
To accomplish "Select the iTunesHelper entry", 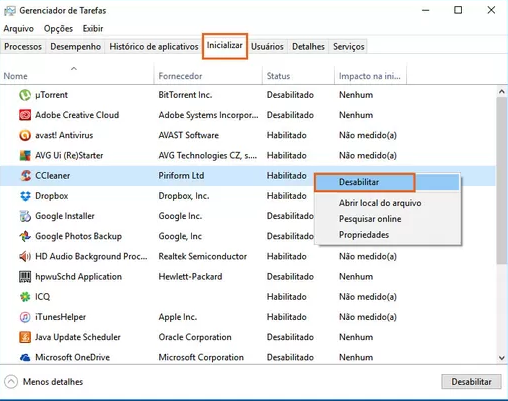I will click(x=60, y=317).
